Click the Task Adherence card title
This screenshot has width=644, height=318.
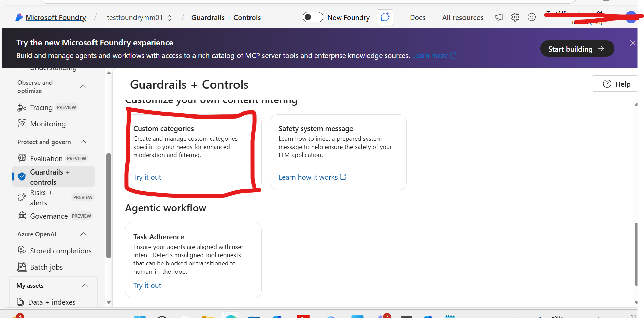pos(159,237)
